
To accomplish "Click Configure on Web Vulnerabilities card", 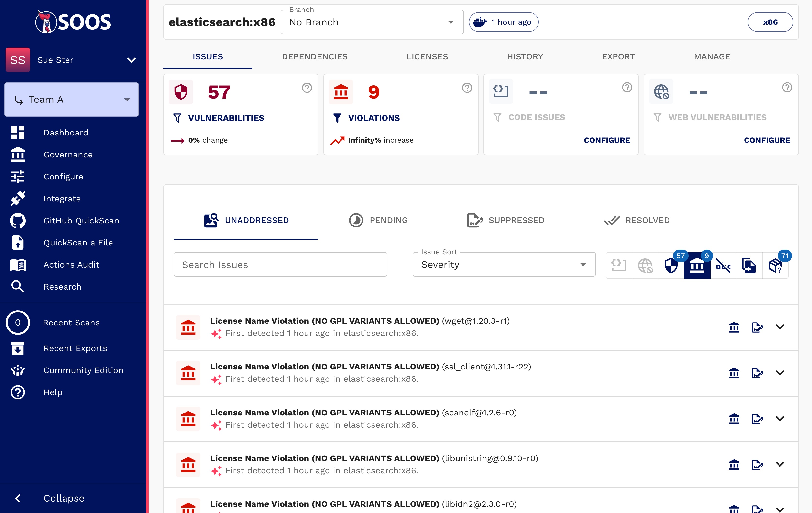I will tap(767, 140).
